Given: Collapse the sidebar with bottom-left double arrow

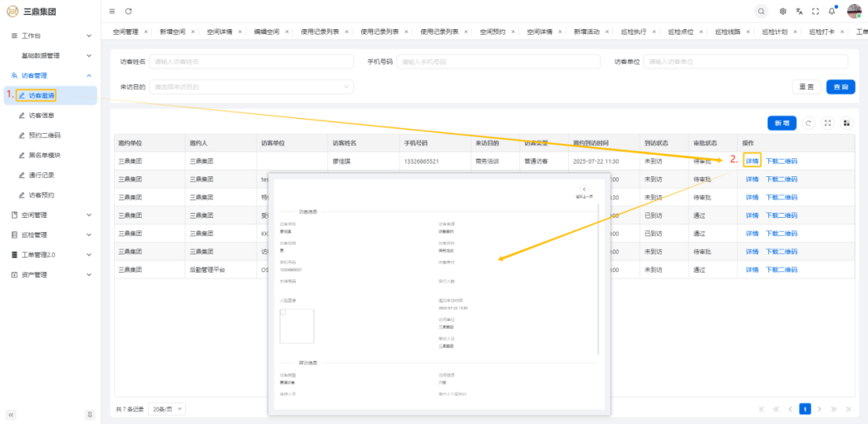Looking at the screenshot, I should click(12, 414).
